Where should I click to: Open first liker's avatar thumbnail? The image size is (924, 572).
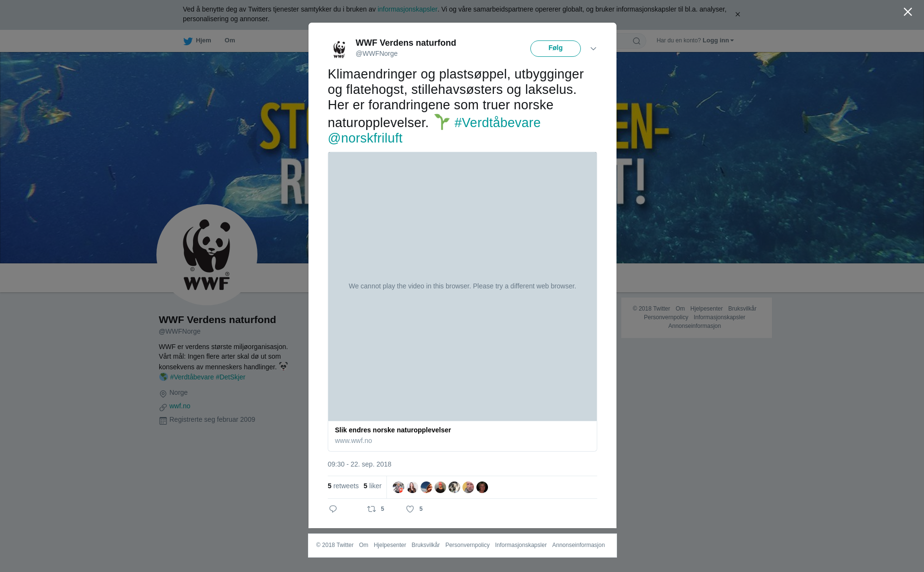tap(398, 487)
